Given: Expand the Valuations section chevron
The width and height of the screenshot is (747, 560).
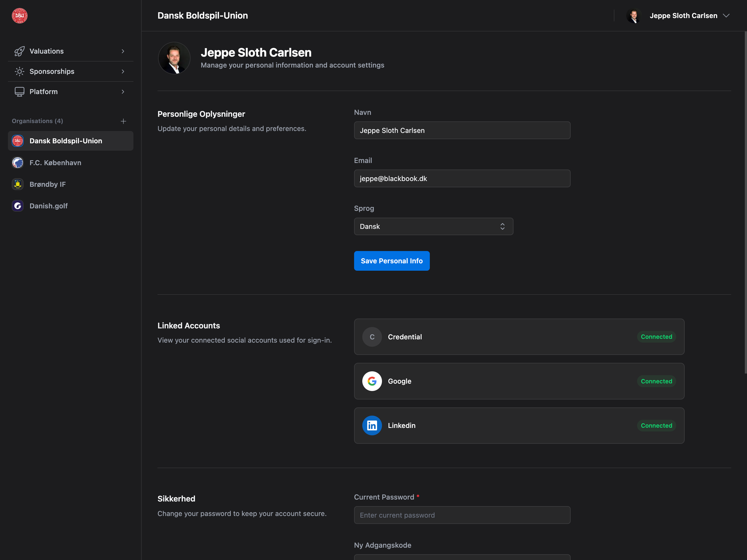Looking at the screenshot, I should 123,51.
